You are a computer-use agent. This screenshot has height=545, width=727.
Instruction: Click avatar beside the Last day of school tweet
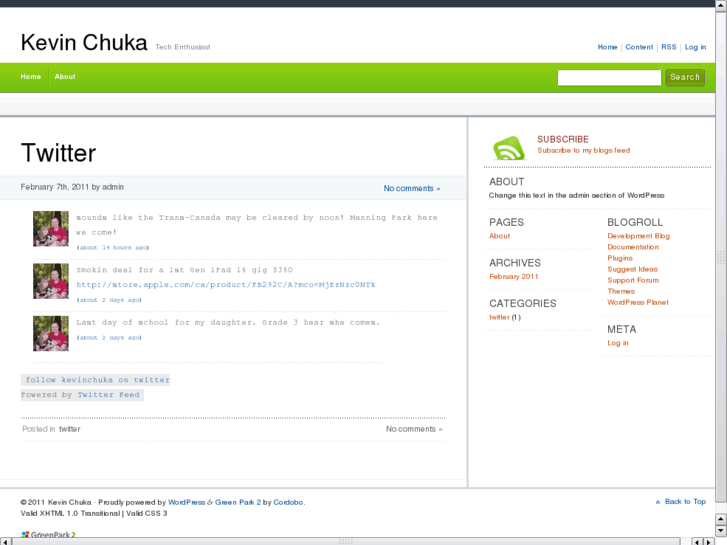coord(51,333)
